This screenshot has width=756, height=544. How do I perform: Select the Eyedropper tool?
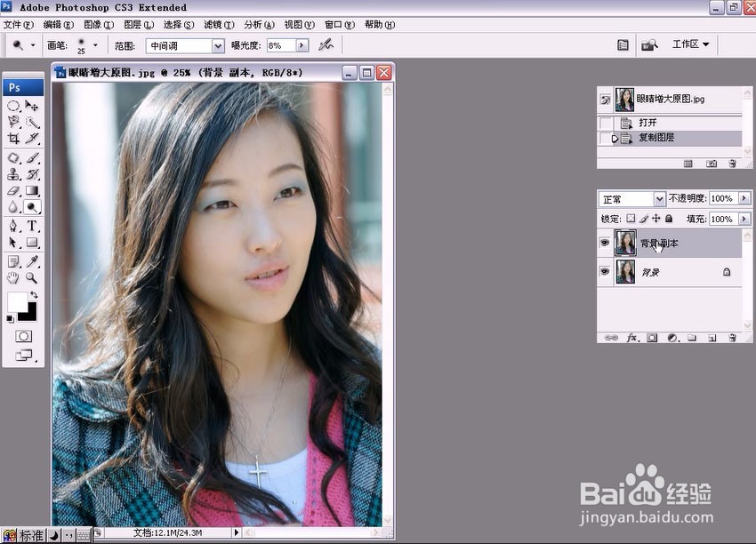[x=32, y=261]
